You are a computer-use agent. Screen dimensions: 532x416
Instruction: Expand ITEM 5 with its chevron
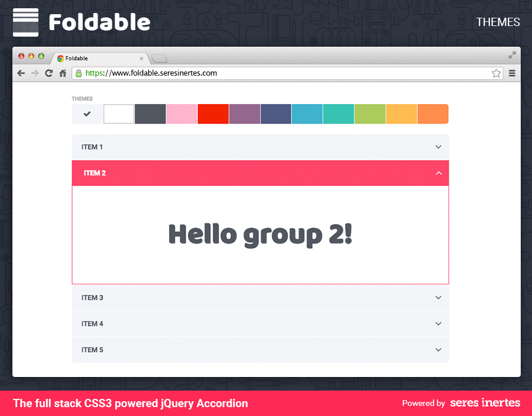click(x=439, y=350)
